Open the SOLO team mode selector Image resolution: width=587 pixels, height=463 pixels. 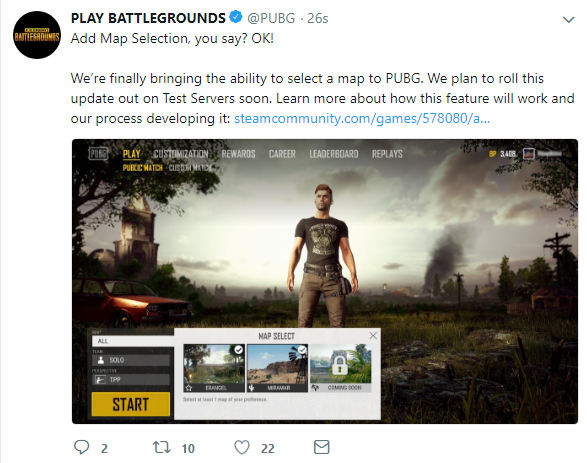[x=131, y=360]
